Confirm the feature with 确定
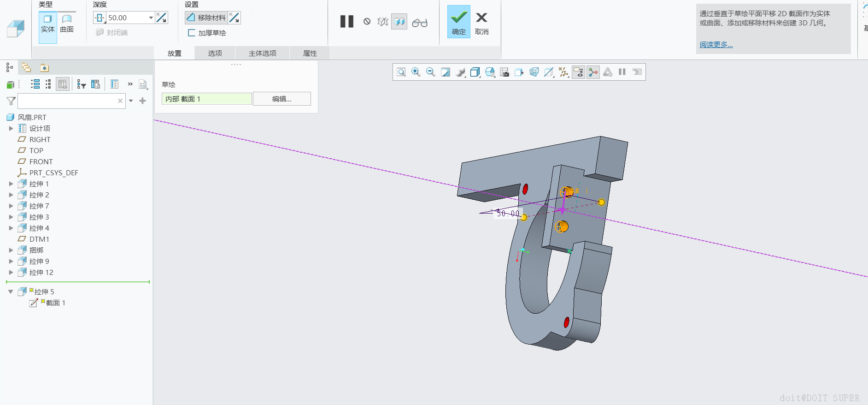Screen dimensions: 868x405 pos(458,22)
